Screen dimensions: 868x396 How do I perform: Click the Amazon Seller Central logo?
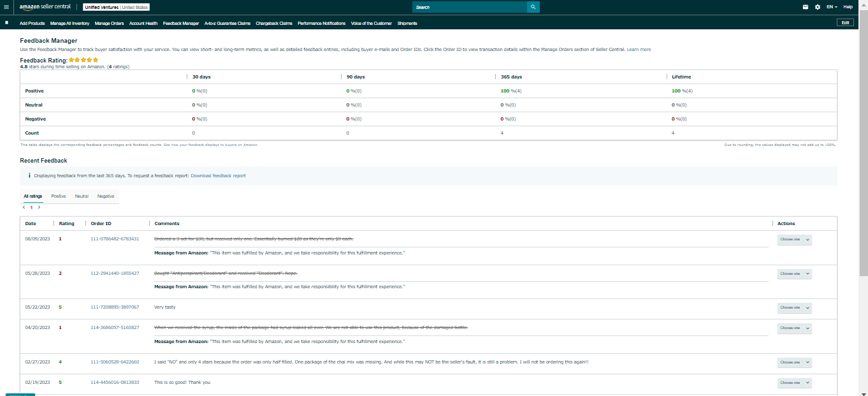click(x=45, y=7)
